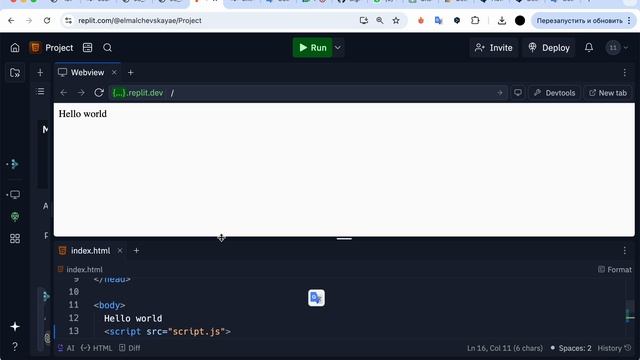Viewport: 640px width, 360px height.
Task: Open the layout panel icon next to Project
Action: [x=87, y=48]
